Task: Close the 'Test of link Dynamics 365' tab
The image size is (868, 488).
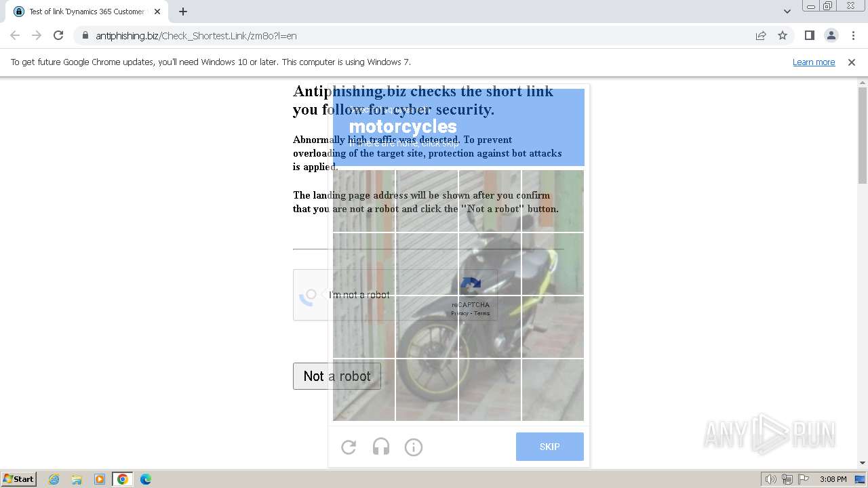Action: (x=157, y=12)
